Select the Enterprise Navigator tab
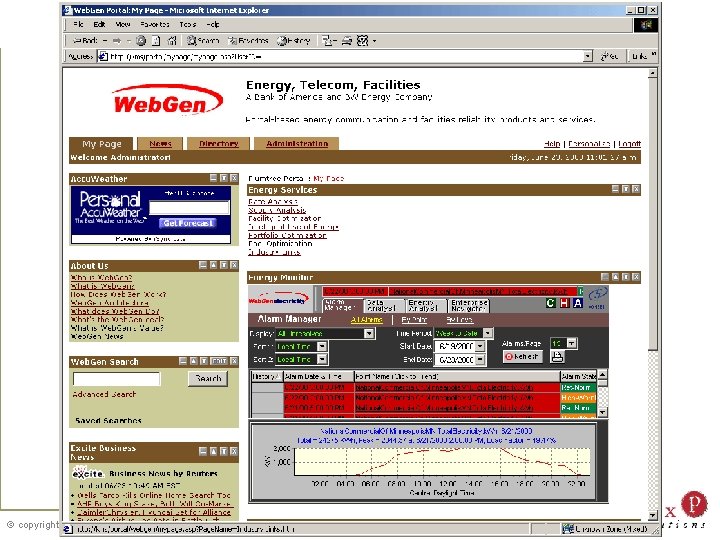This screenshot has height=540, width=720. [x=469, y=305]
